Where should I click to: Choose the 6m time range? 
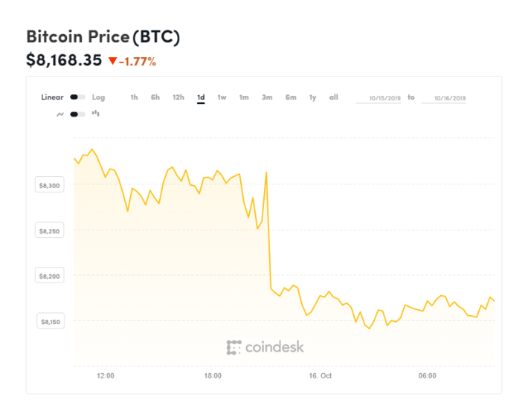click(x=291, y=97)
